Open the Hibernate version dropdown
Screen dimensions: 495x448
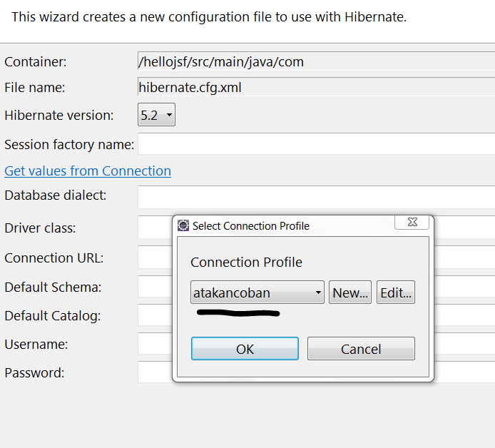click(156, 115)
